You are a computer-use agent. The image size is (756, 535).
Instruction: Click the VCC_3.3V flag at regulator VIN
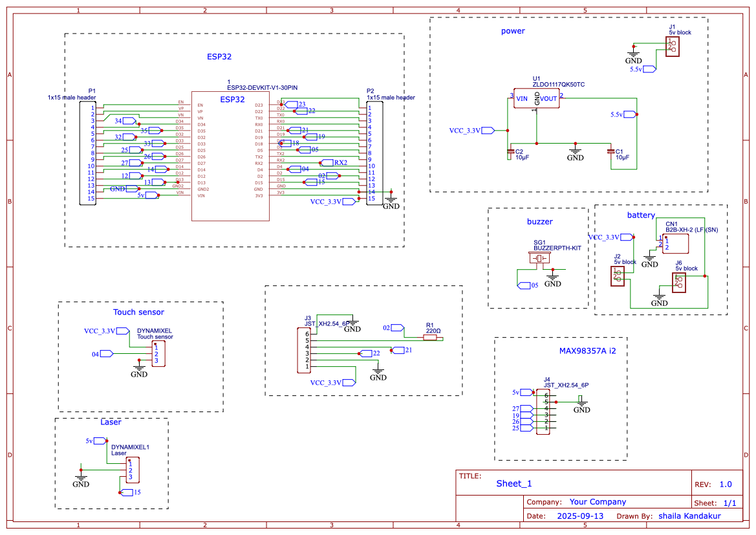[x=472, y=131]
